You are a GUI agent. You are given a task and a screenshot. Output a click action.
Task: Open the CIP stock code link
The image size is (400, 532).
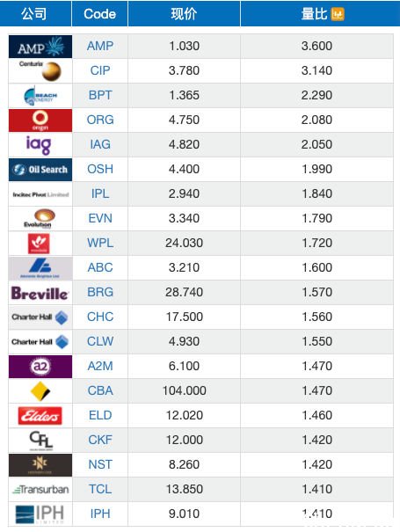(100, 70)
